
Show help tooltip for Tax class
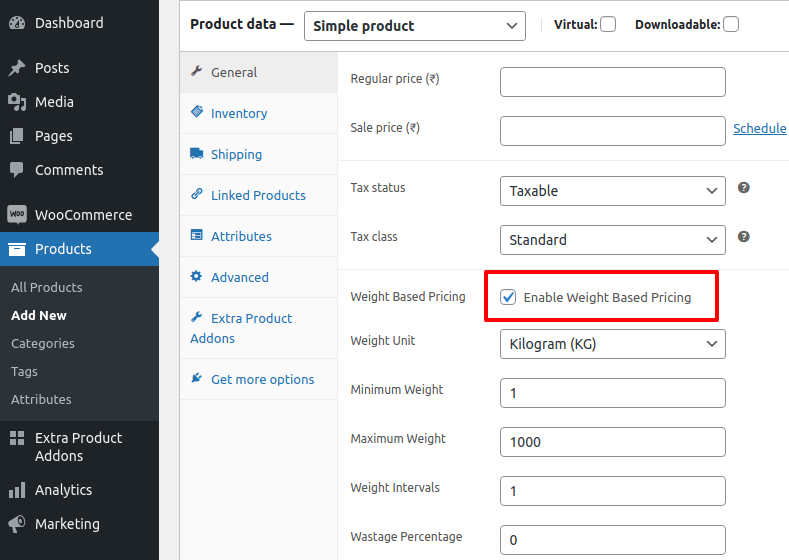point(744,236)
